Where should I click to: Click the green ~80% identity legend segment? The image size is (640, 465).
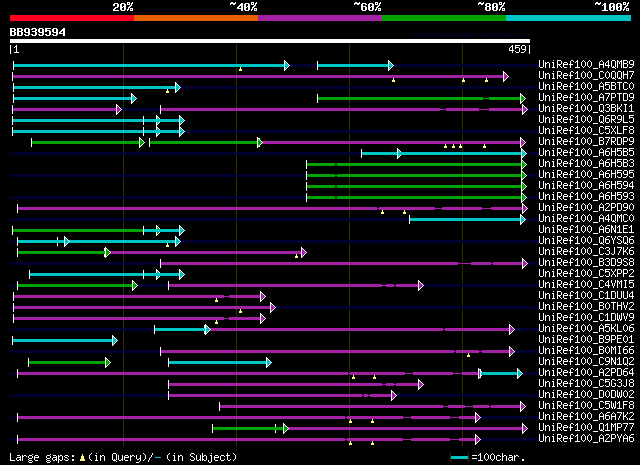(x=444, y=18)
